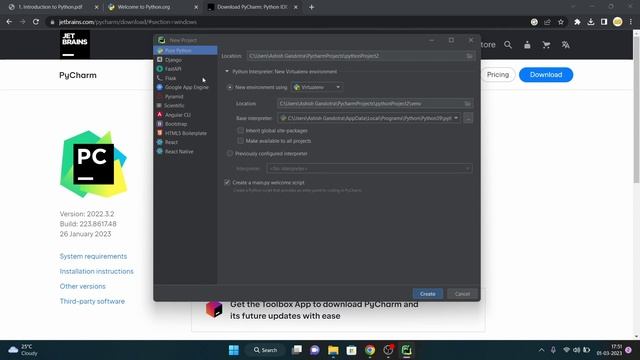Open File Explorer from taskbar
This screenshot has height=360, width=640.
333,350
